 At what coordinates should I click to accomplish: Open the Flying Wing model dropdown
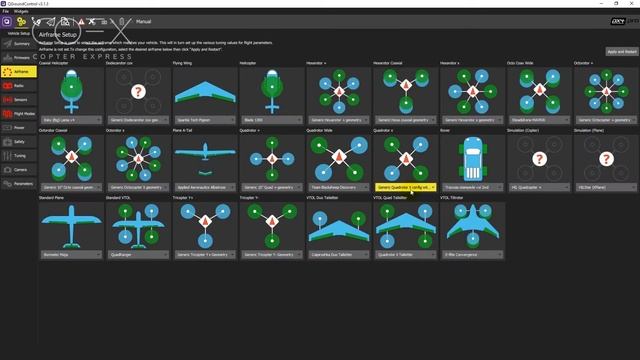tap(205, 120)
